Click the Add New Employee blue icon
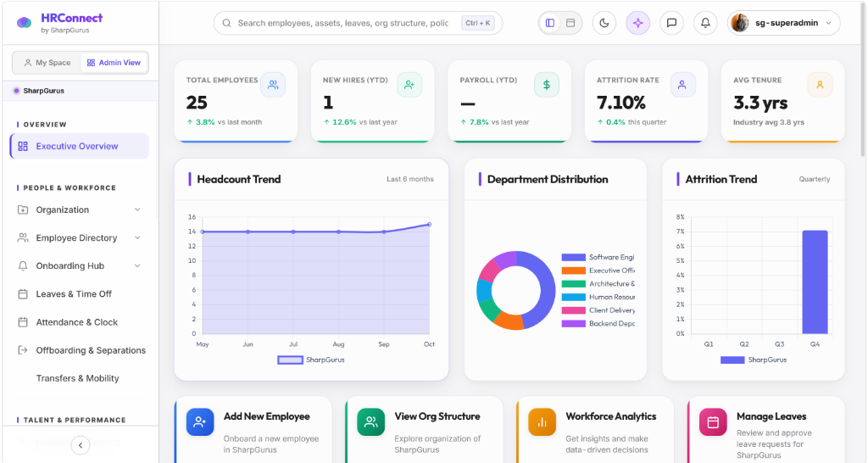This screenshot has width=868, height=463. tap(200, 422)
